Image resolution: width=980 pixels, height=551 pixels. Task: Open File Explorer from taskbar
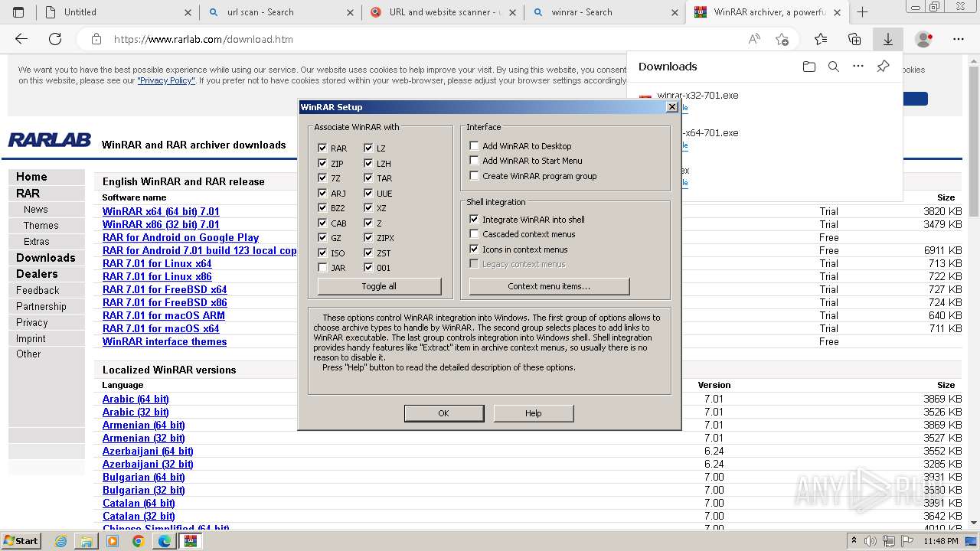pos(87,541)
